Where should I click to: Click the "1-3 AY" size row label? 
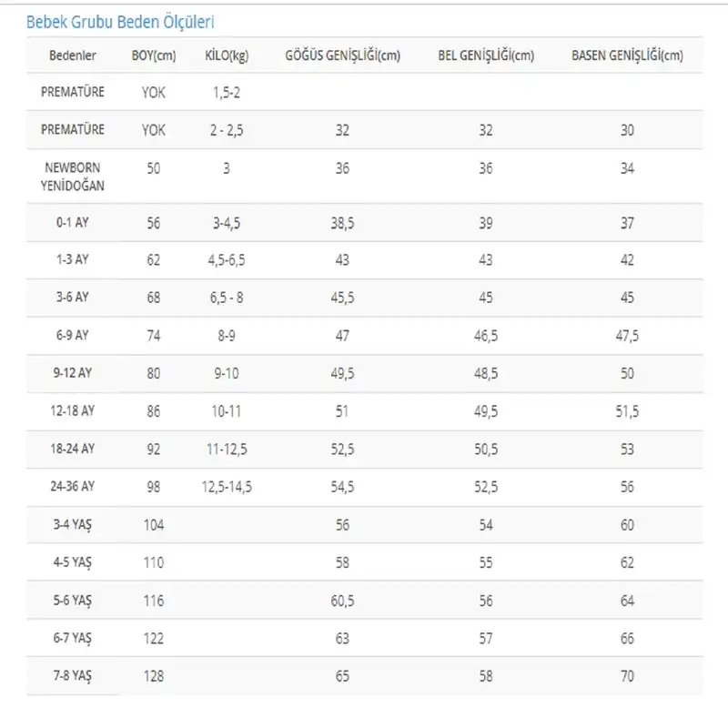(x=73, y=260)
